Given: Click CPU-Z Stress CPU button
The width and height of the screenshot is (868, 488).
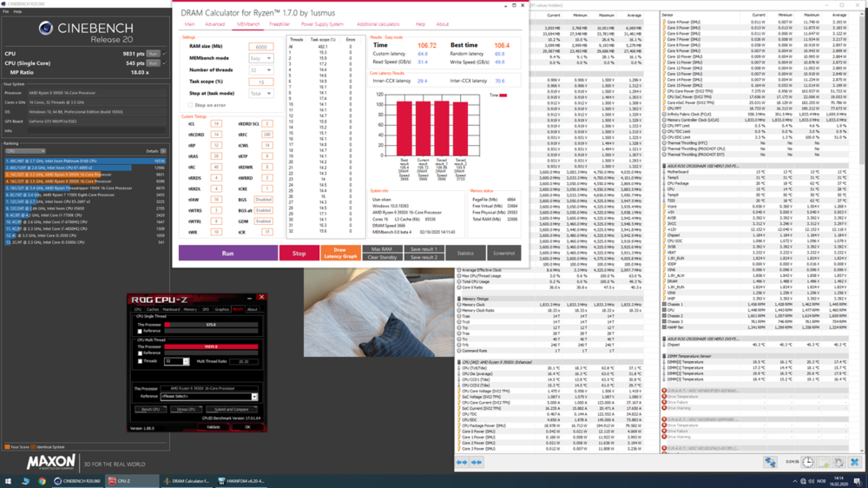Looking at the screenshot, I should tap(186, 409).
